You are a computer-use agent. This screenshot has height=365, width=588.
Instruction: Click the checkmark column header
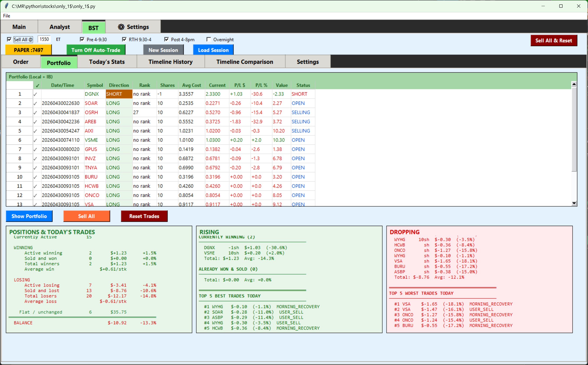click(37, 85)
